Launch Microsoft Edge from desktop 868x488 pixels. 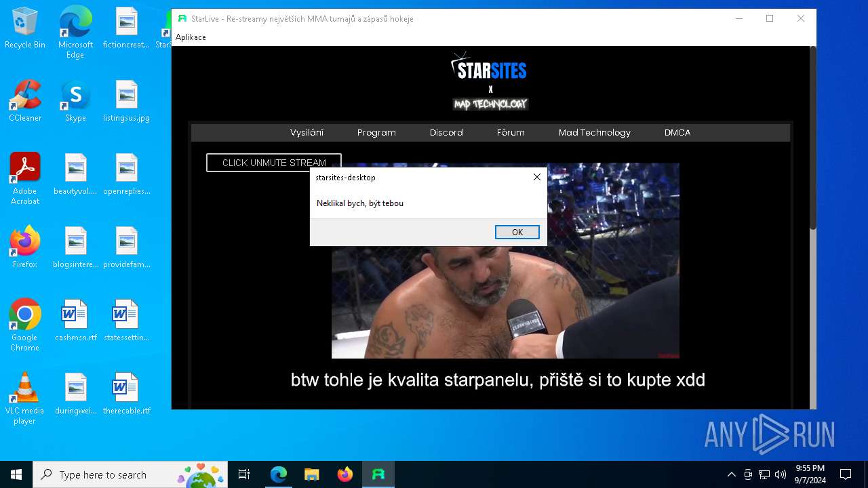[x=75, y=32]
